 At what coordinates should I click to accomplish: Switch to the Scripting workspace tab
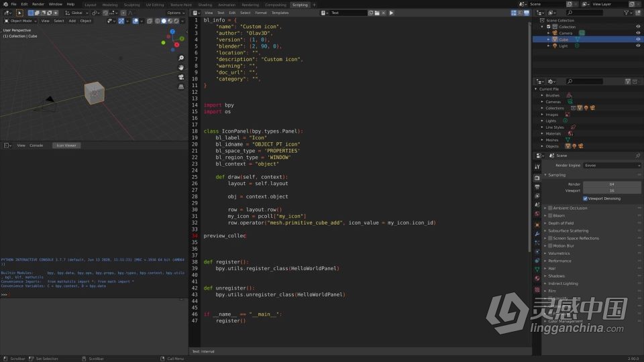pos(300,5)
